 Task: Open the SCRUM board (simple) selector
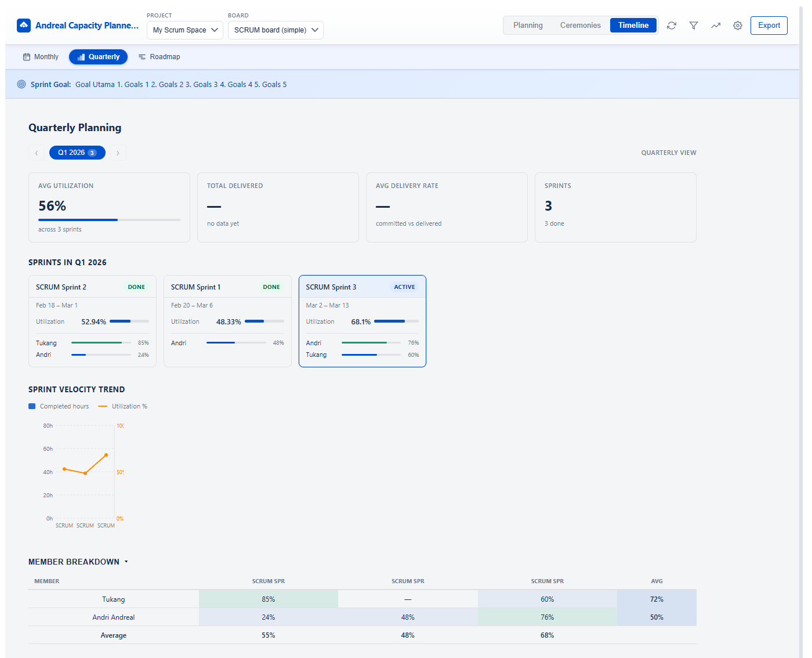pos(275,30)
